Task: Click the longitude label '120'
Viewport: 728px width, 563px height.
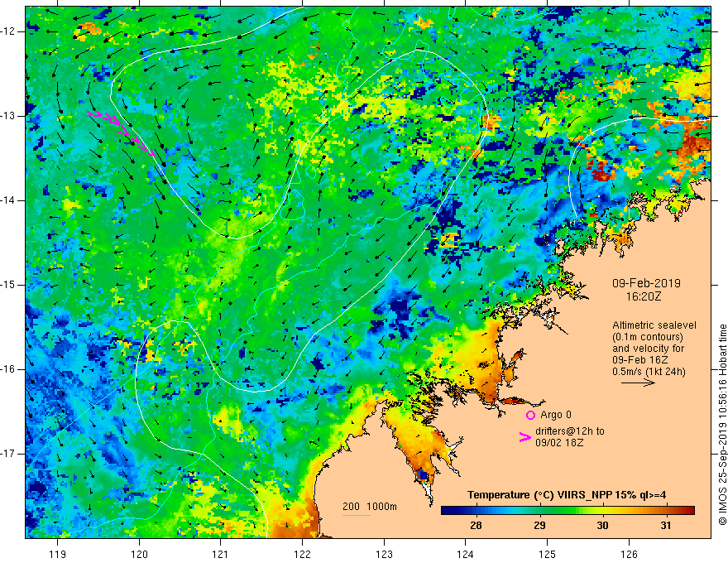Action: point(139,554)
